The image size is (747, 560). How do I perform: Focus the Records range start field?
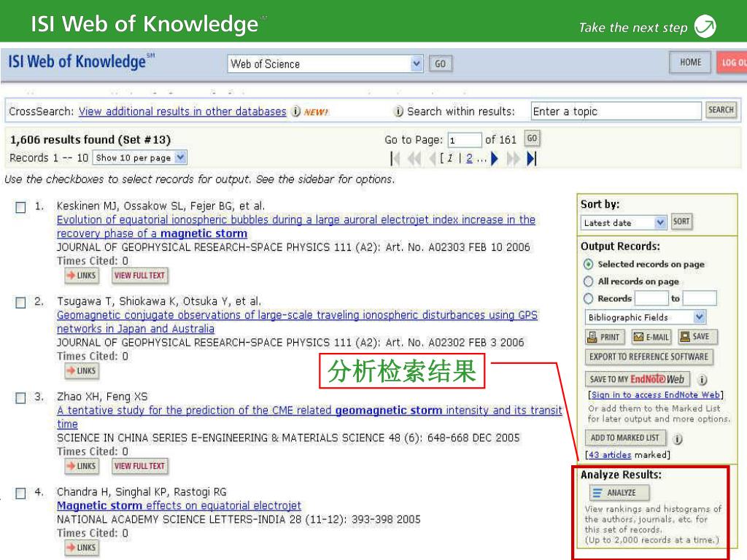click(651, 298)
